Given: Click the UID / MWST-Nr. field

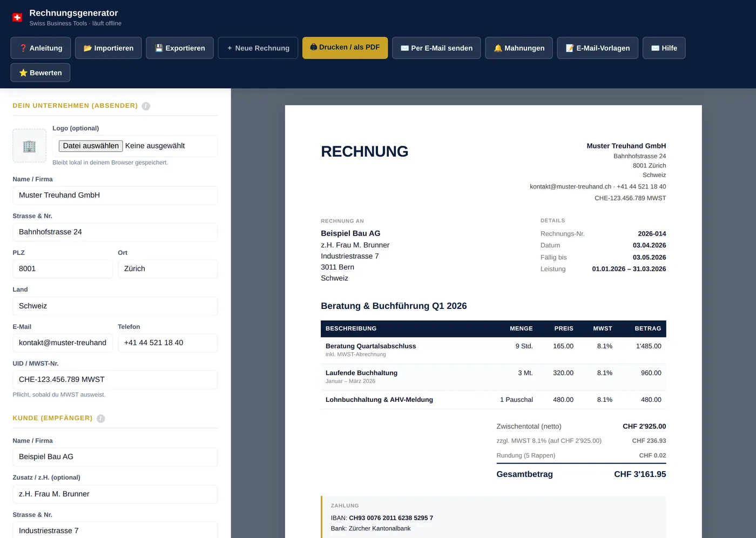Looking at the screenshot, I should (115, 380).
